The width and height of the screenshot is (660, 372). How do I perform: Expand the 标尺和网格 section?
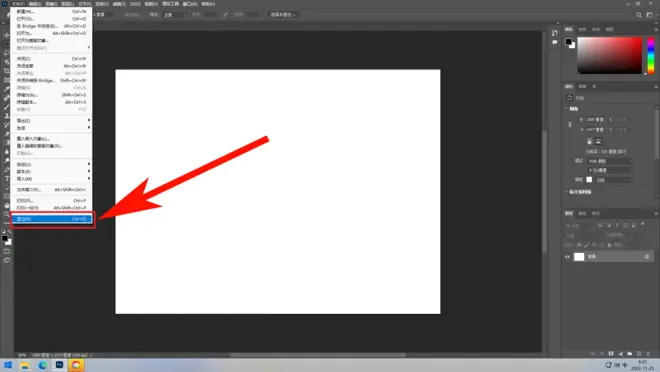click(x=566, y=191)
